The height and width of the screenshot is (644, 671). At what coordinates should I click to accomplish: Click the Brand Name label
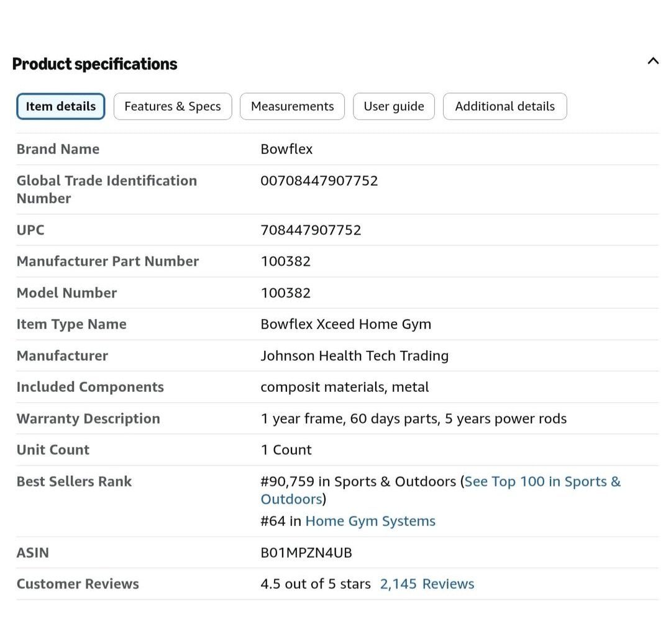pos(58,149)
